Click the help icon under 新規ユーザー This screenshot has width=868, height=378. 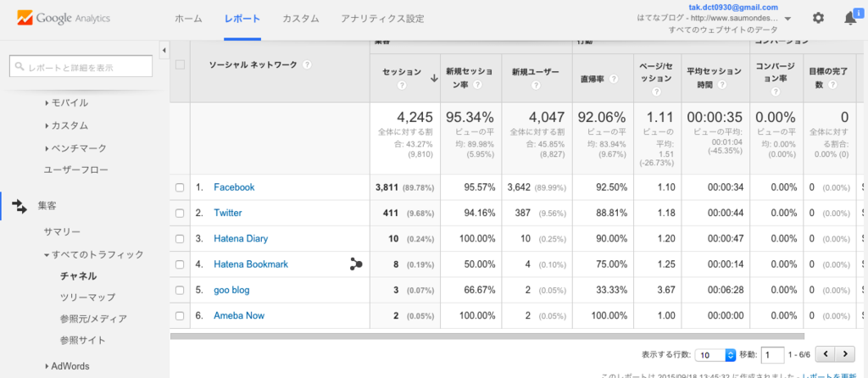point(536,86)
